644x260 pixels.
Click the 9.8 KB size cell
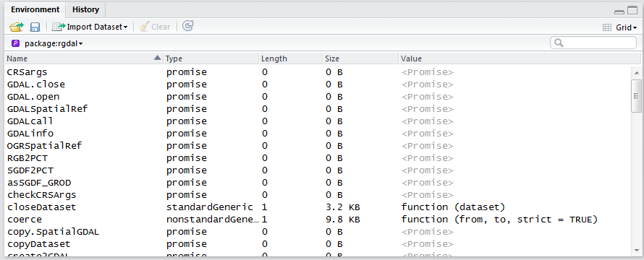click(342, 220)
